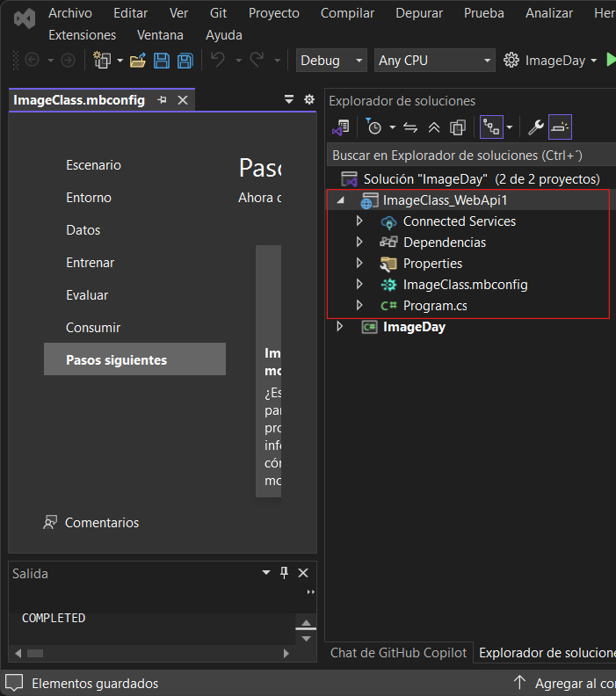616x696 pixels.
Task: Create a new project via toolbar icon
Action: 102,60
